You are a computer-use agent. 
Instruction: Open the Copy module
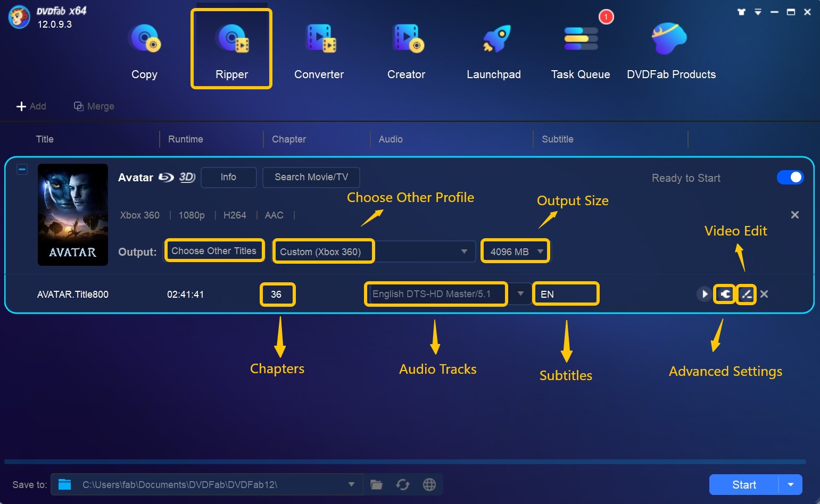(x=144, y=52)
